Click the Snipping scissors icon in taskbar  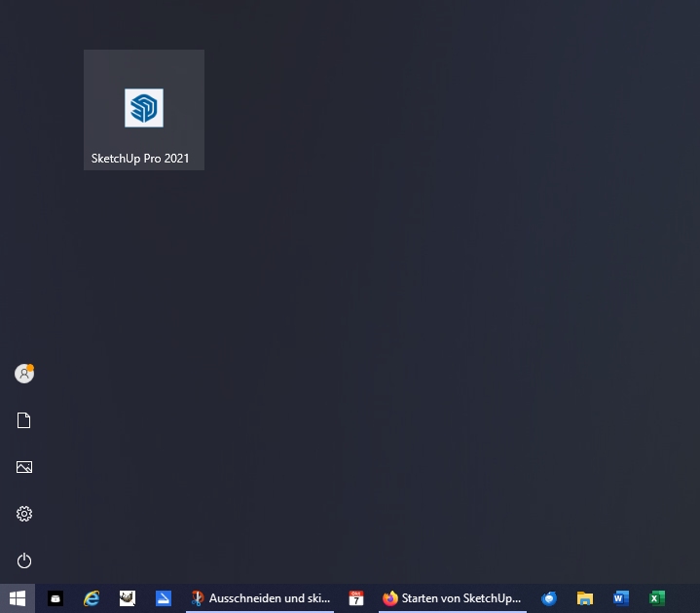(198, 598)
